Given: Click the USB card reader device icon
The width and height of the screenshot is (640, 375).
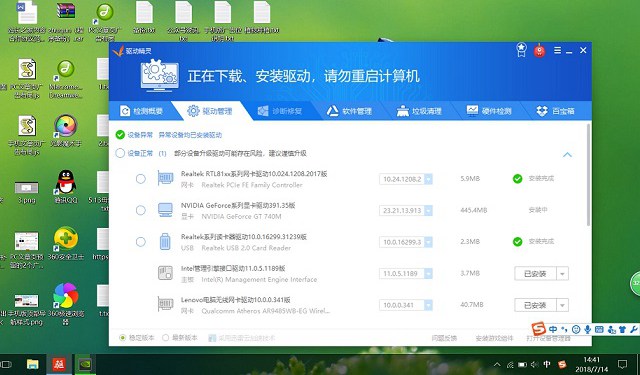Looking at the screenshot, I should pos(165,242).
